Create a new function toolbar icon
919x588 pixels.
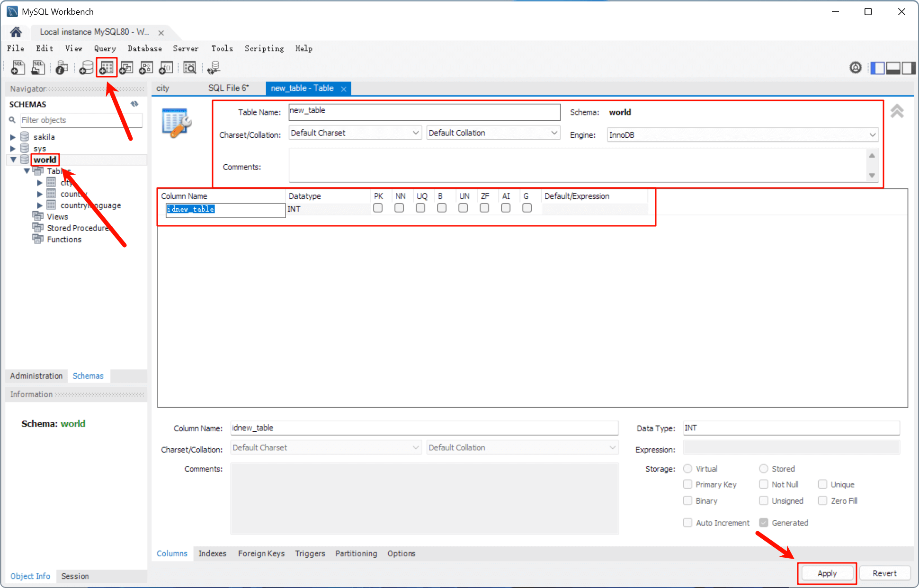(x=166, y=68)
